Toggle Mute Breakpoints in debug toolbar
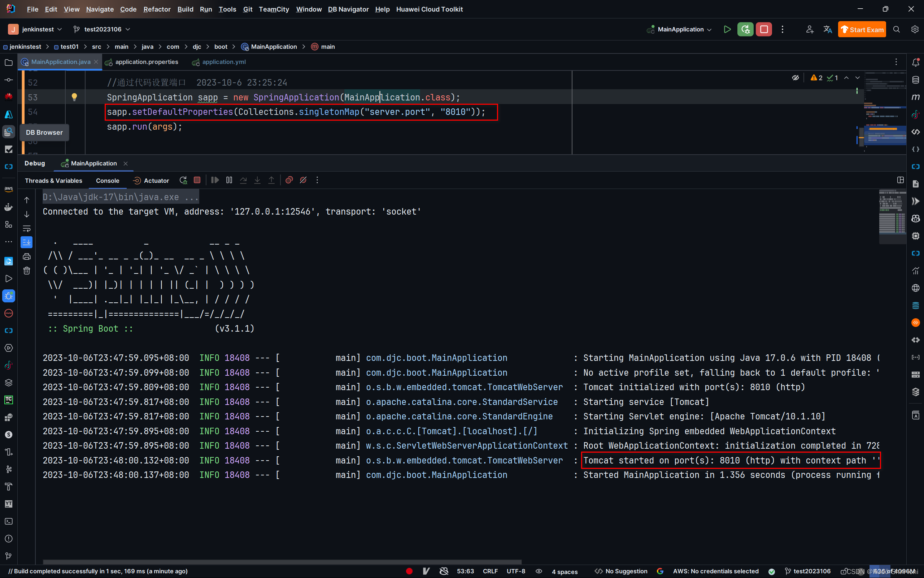Screen dimensions: 924x578 (303, 180)
